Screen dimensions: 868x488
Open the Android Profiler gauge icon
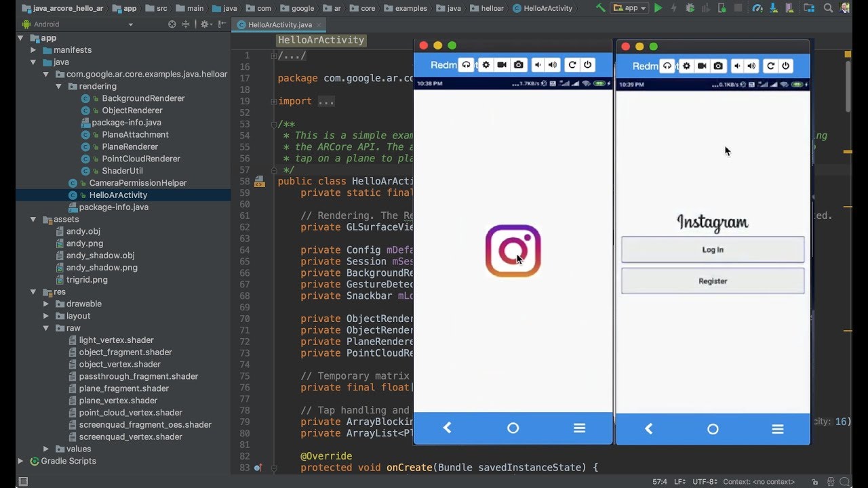coord(758,8)
